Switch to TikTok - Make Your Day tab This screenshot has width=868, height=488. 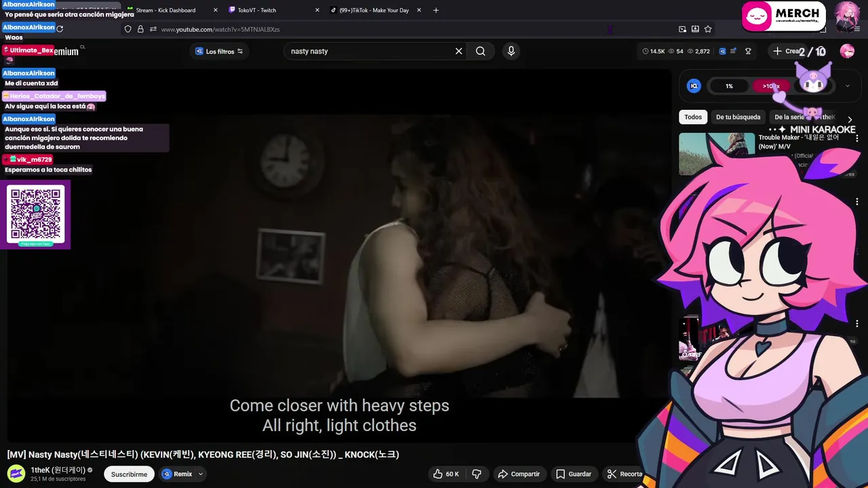point(375,10)
